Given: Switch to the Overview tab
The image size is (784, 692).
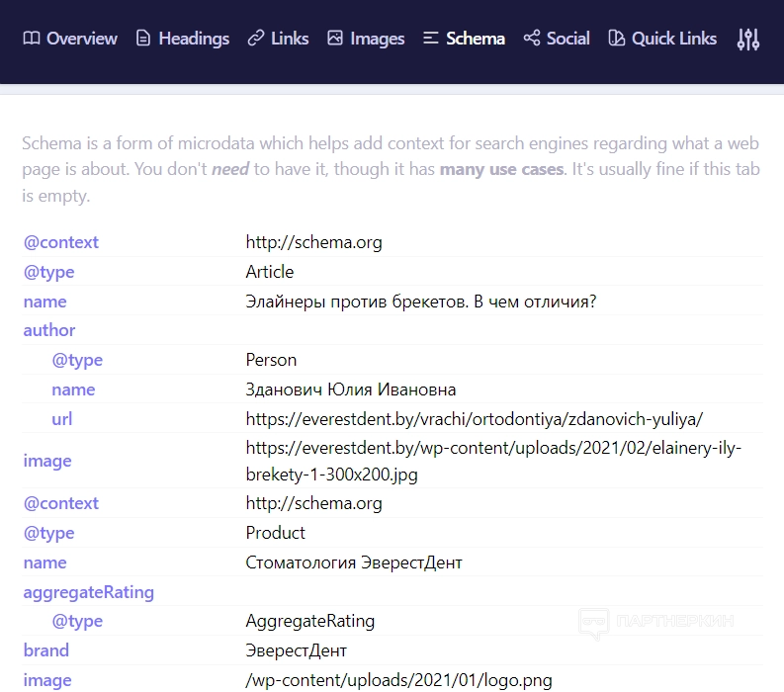Looking at the screenshot, I should click(81, 39).
